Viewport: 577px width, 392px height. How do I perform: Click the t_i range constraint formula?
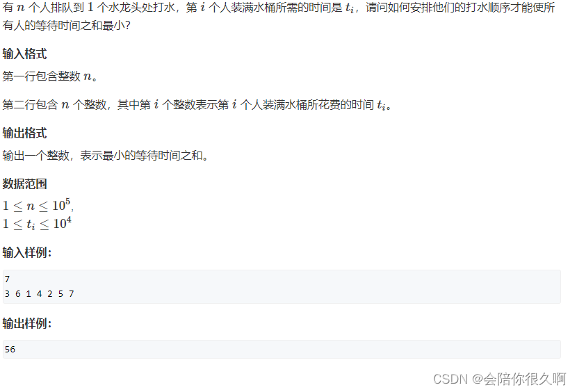pos(37,223)
